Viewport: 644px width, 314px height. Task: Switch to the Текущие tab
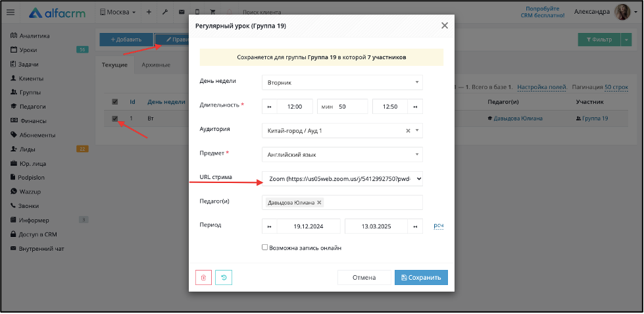pyautogui.click(x=114, y=65)
